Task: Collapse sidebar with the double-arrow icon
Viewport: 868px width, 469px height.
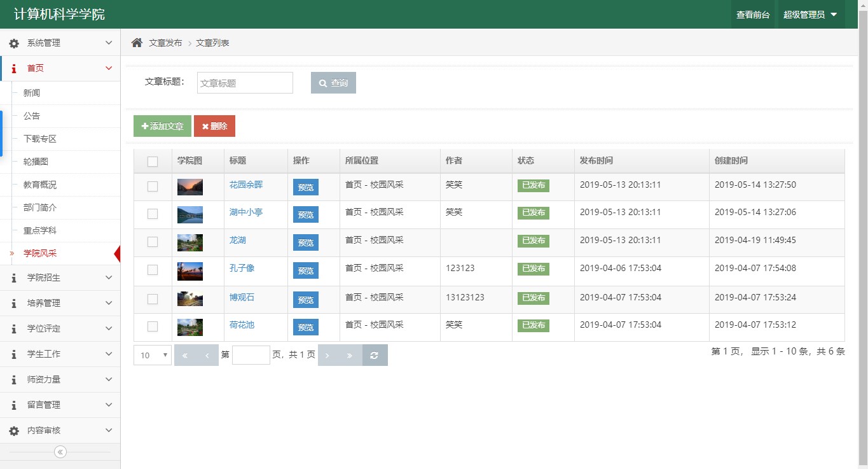Action: pos(60,452)
